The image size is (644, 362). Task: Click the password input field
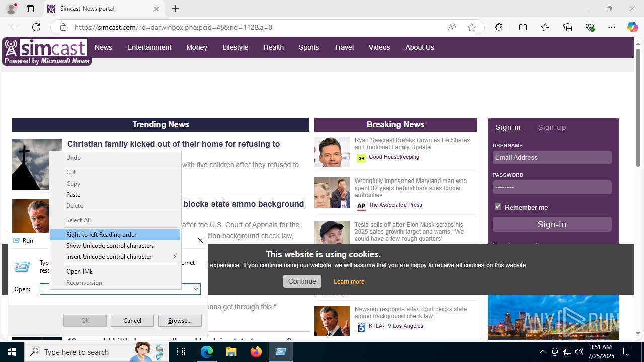[552, 187]
